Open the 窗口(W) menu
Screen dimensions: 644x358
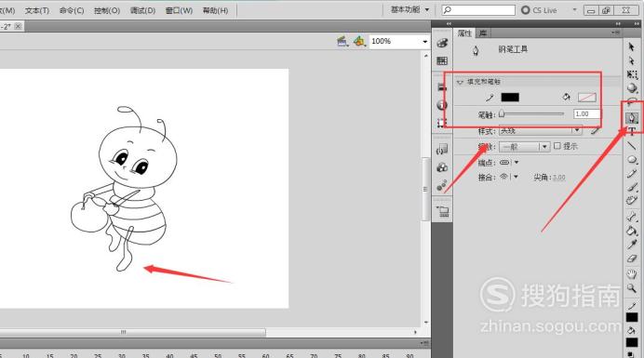tap(179, 10)
